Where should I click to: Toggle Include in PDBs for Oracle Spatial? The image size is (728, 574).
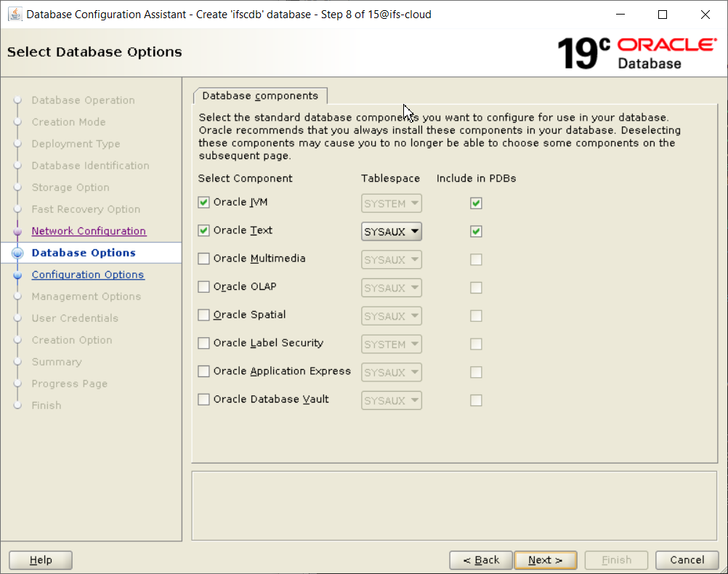[476, 316]
